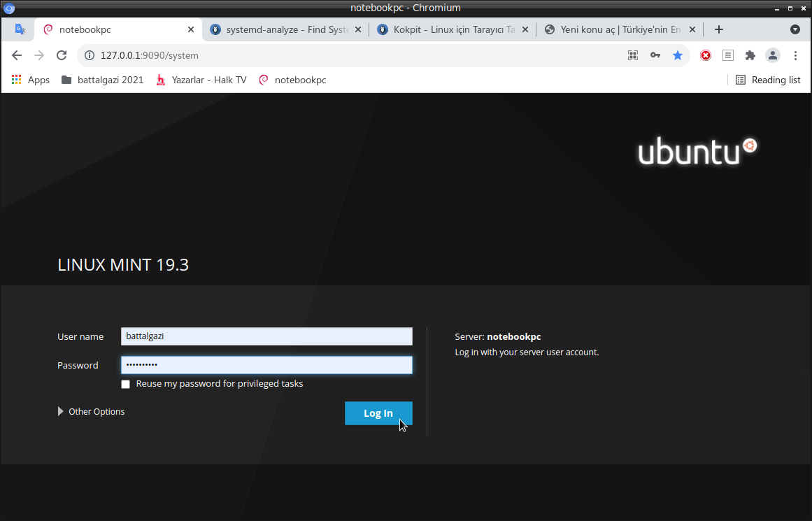The width and height of the screenshot is (812, 521).
Task: Switch to the systemd-analyze tab
Action: 285,29
